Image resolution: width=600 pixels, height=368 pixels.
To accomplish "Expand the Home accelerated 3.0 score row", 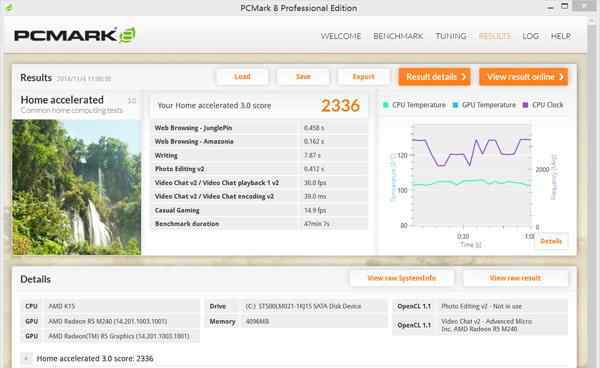I will [26, 358].
